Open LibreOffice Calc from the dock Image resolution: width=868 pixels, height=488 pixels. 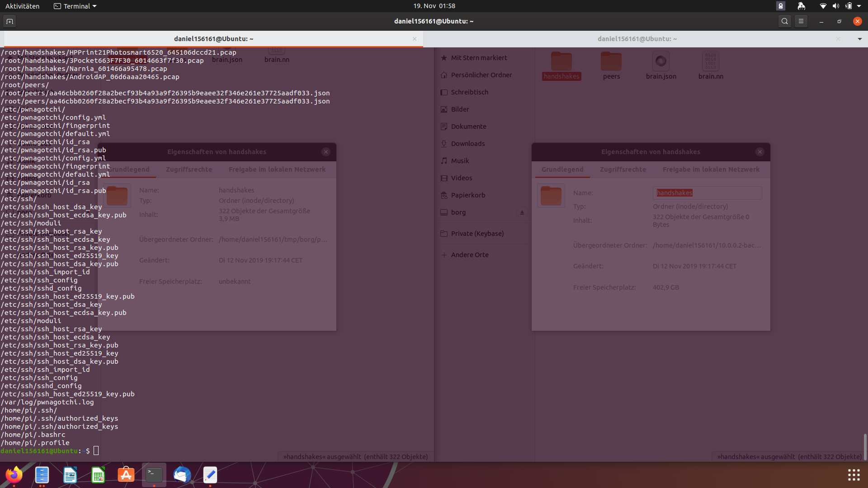point(98,475)
